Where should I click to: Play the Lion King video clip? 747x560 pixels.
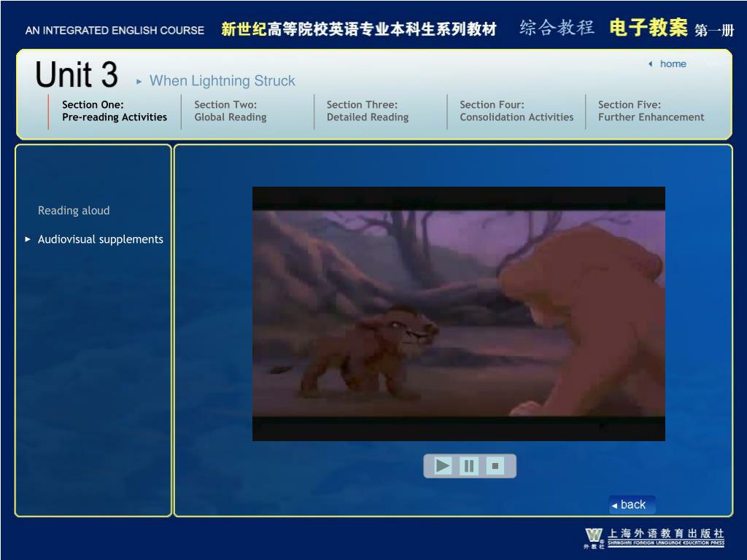tap(442, 466)
